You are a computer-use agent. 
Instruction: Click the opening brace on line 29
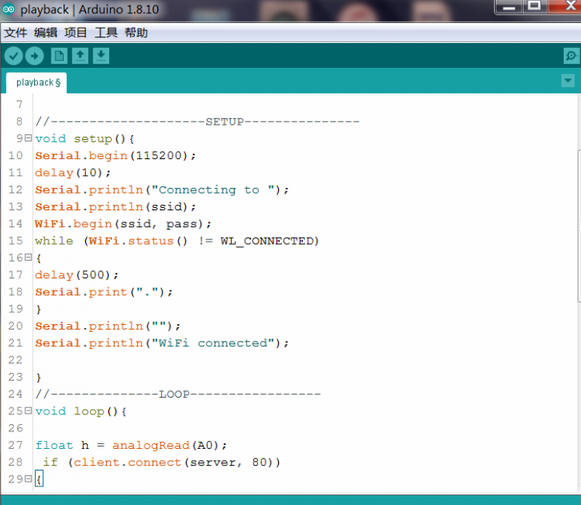(x=39, y=479)
